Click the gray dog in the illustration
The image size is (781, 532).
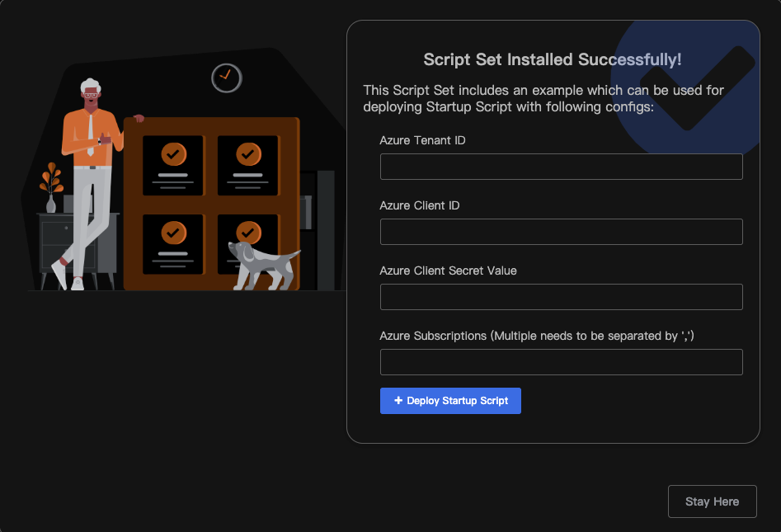pos(263,266)
